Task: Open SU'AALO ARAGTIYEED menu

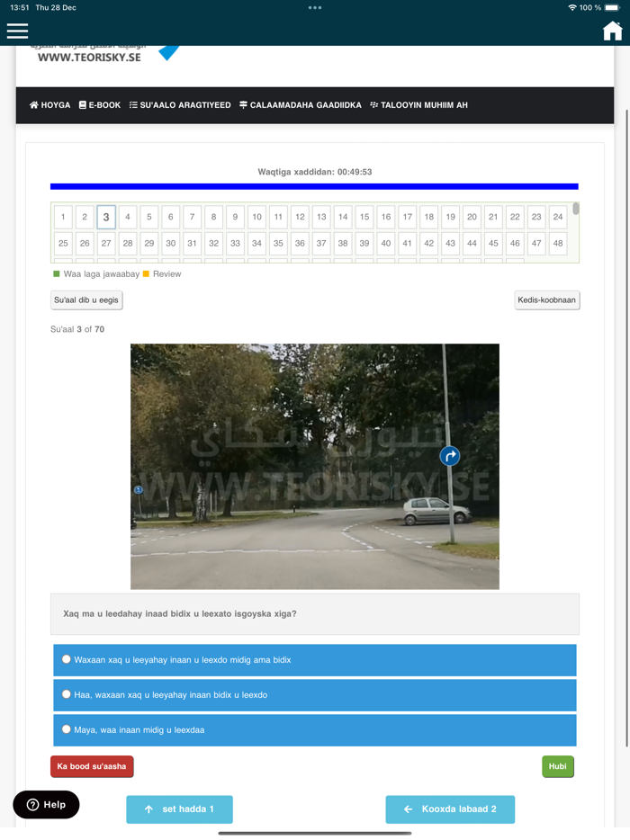Action: (180, 105)
